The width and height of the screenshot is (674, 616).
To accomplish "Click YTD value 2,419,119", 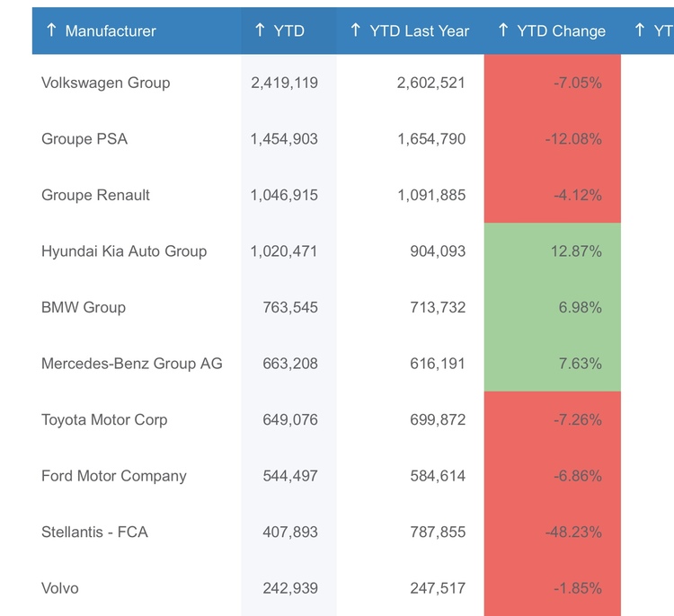I will click(285, 83).
